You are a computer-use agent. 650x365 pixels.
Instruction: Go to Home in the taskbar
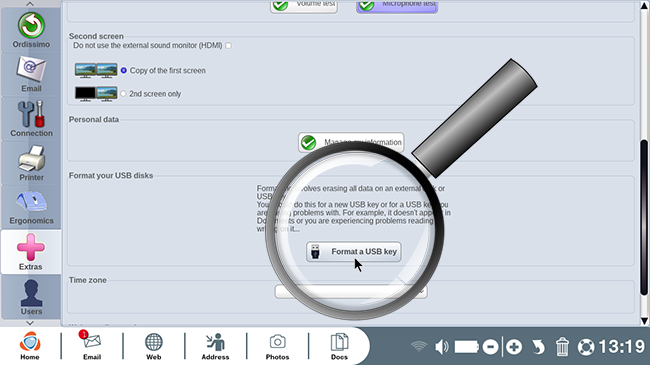pos(30,346)
